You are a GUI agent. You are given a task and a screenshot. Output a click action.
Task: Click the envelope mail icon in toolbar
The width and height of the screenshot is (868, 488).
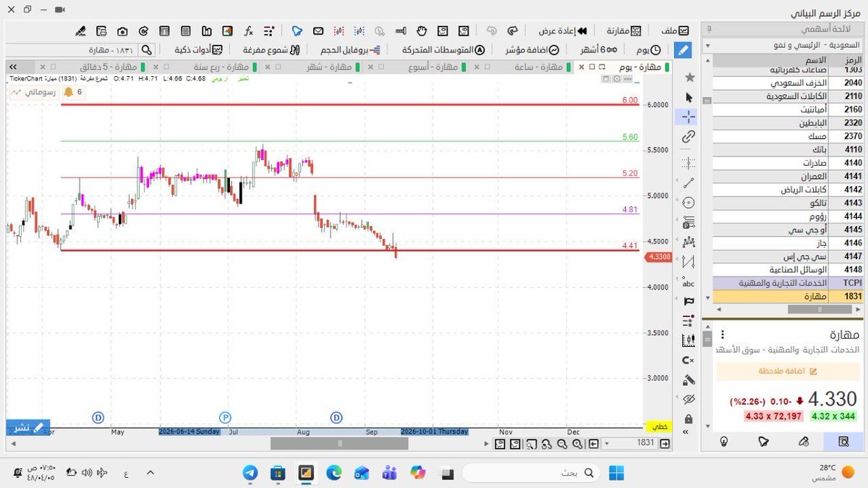[x=318, y=31]
